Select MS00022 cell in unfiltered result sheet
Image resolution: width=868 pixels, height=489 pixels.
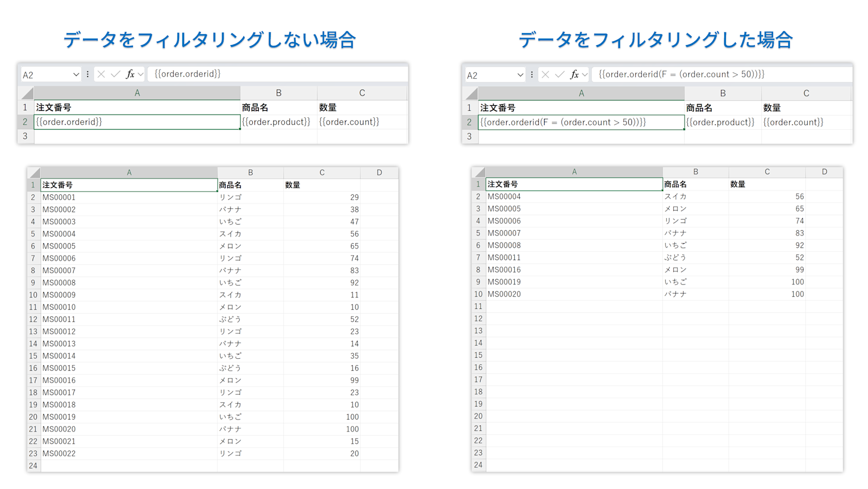point(129,454)
